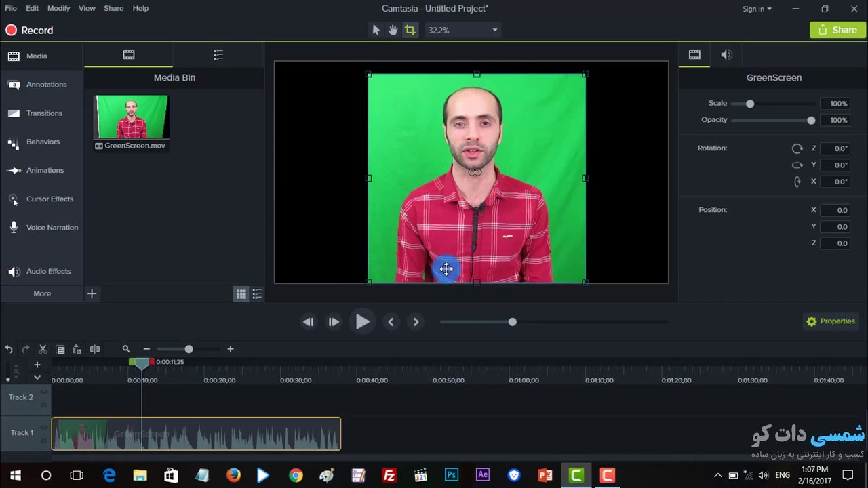Activate the Pan hand tool
The height and width of the screenshot is (488, 868).
point(393,30)
